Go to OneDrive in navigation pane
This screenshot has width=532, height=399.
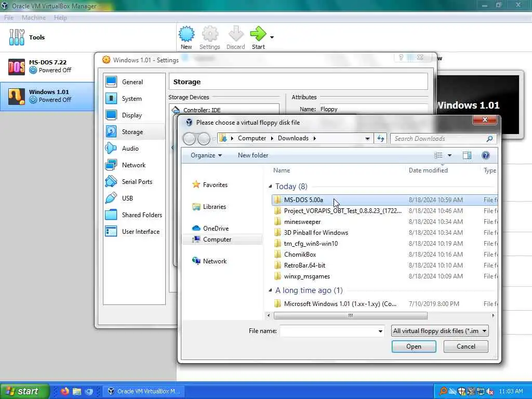(210, 229)
